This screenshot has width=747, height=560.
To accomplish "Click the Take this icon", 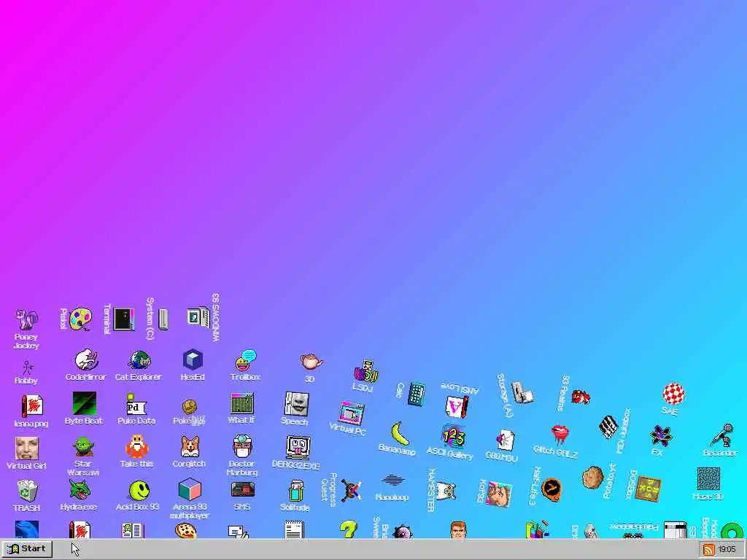I will [136, 446].
